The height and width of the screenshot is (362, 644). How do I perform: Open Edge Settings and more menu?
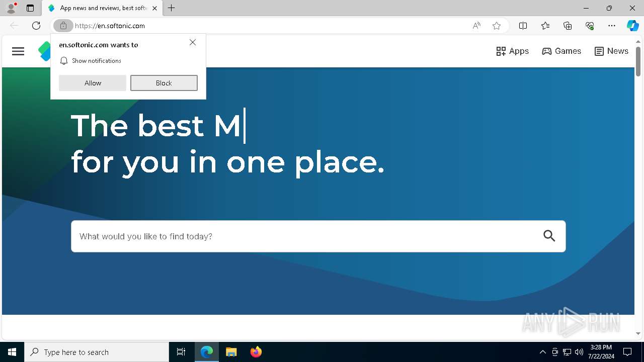pyautogui.click(x=612, y=26)
